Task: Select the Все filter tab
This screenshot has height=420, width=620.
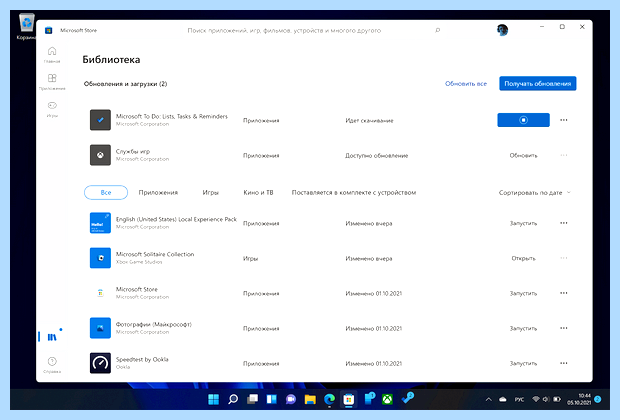Action: click(106, 193)
